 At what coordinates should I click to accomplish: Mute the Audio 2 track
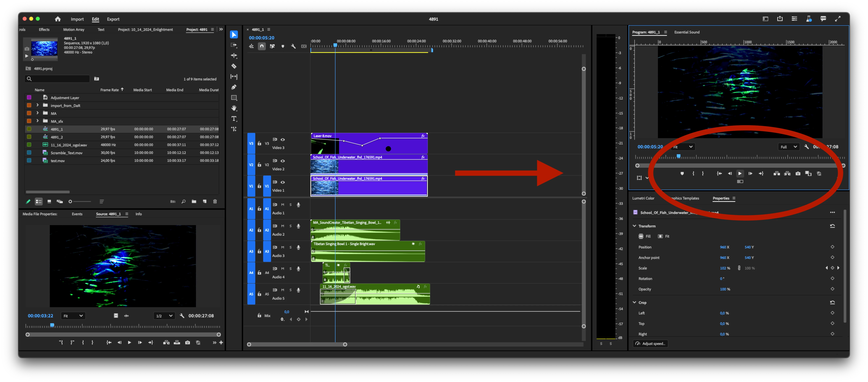pos(283,226)
